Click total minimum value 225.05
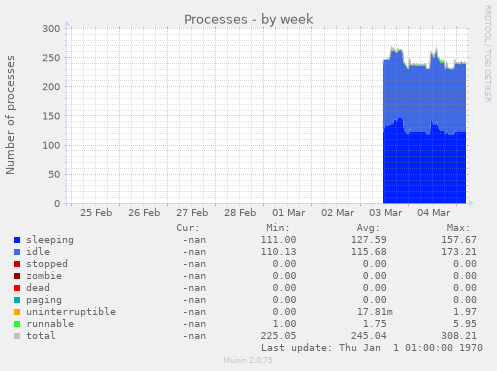This screenshot has width=497, height=371. click(278, 336)
